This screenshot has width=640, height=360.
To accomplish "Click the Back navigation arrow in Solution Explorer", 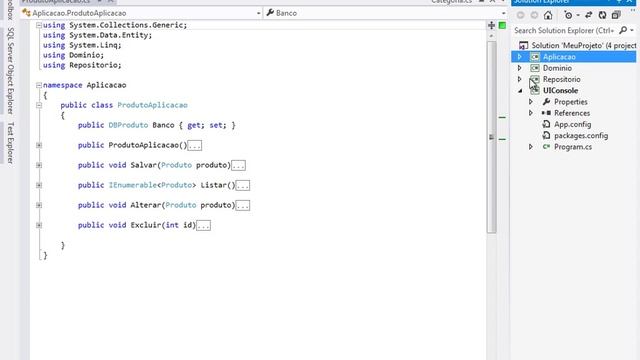I will click(x=520, y=16).
